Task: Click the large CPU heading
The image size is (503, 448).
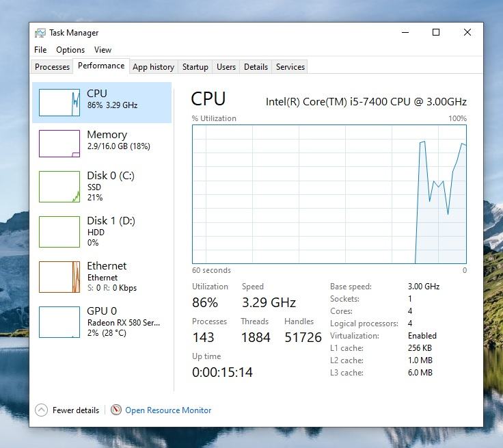Action: point(208,98)
